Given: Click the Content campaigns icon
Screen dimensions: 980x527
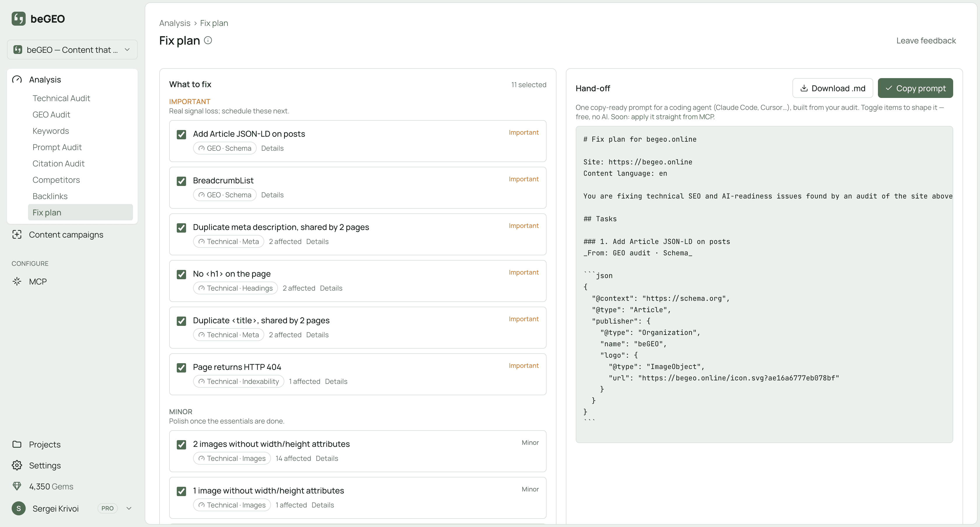Looking at the screenshot, I should 17,235.
